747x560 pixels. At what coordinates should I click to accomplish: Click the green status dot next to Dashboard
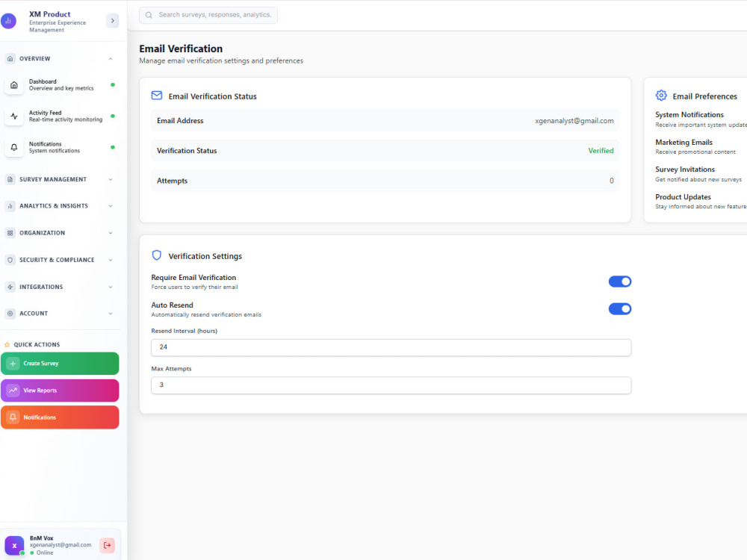(113, 85)
